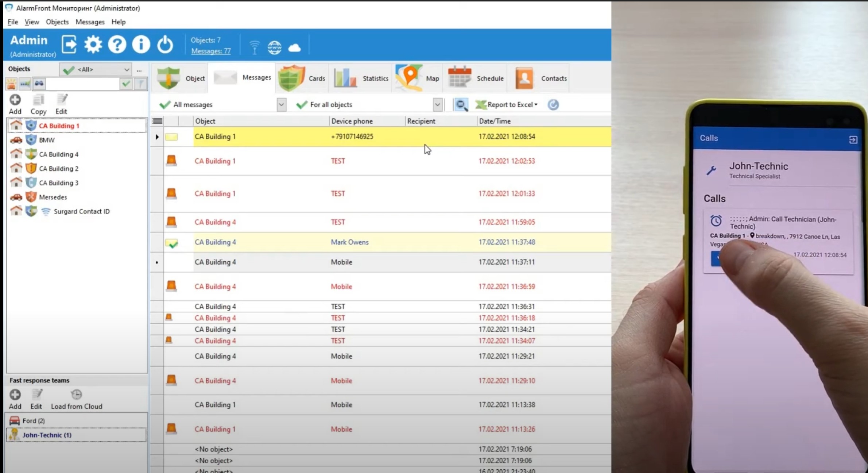Open the File menu
This screenshot has width=868, height=473.
[13, 22]
